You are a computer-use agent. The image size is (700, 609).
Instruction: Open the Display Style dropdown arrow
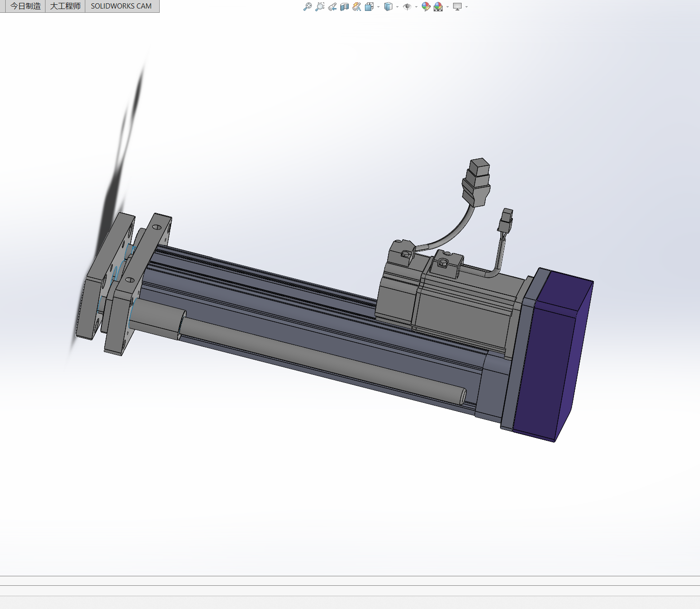(x=397, y=7)
